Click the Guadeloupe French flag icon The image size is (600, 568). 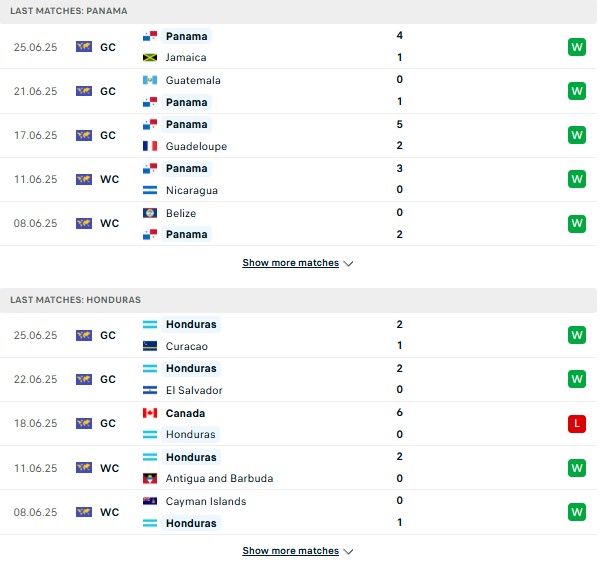point(150,146)
